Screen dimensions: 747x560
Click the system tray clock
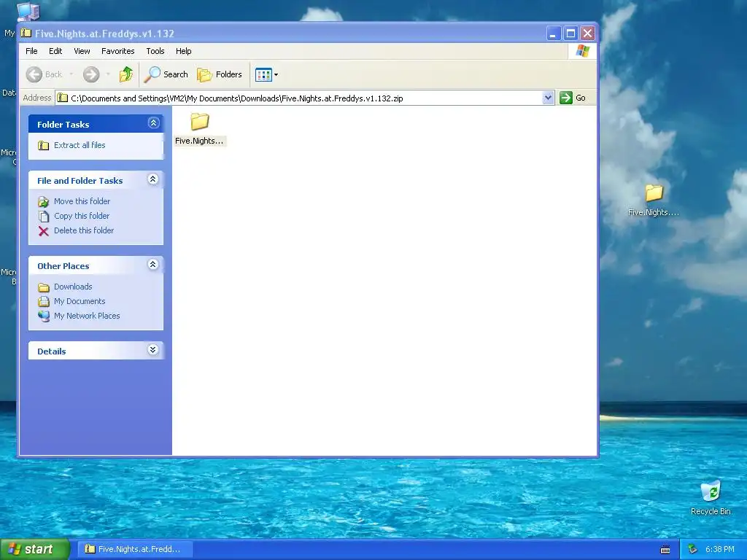720,550
